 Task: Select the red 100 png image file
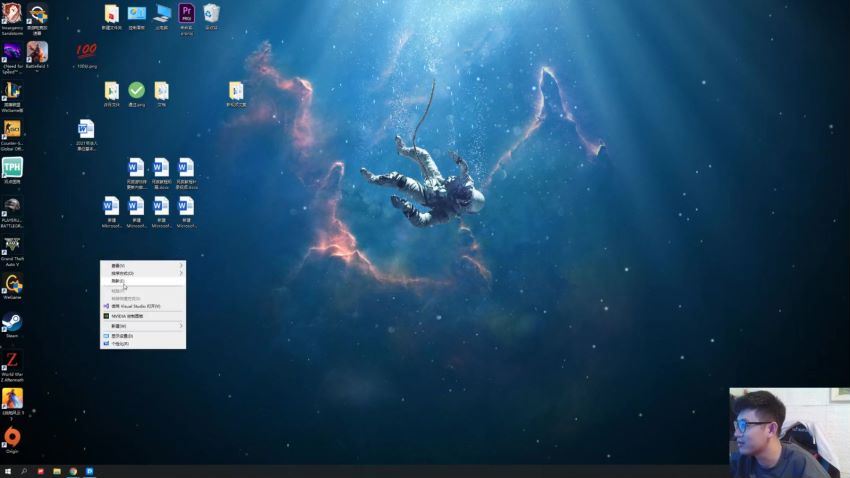87,55
